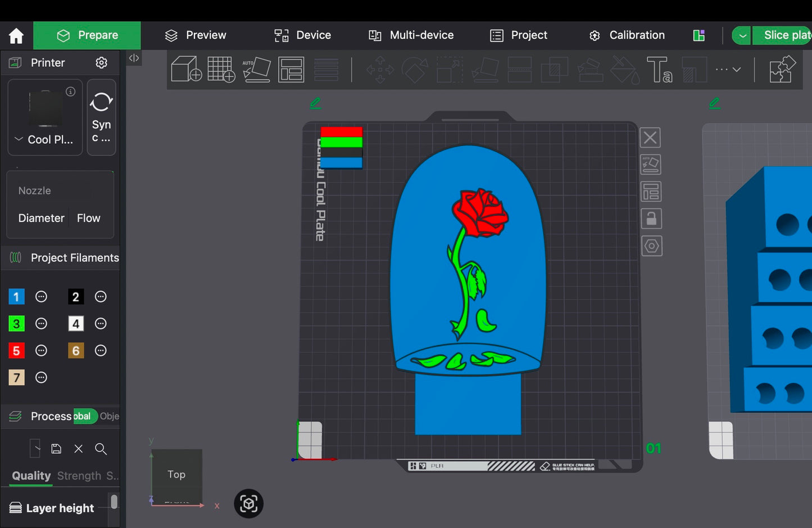Select the Text shape tool
This screenshot has width=812, height=528.
660,70
